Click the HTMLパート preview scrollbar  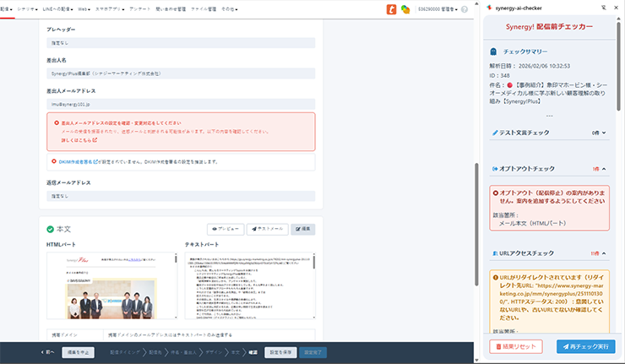[x=176, y=258]
